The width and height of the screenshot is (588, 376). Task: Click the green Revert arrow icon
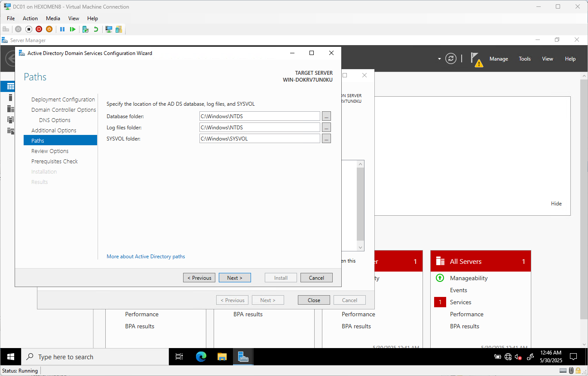(x=96, y=29)
